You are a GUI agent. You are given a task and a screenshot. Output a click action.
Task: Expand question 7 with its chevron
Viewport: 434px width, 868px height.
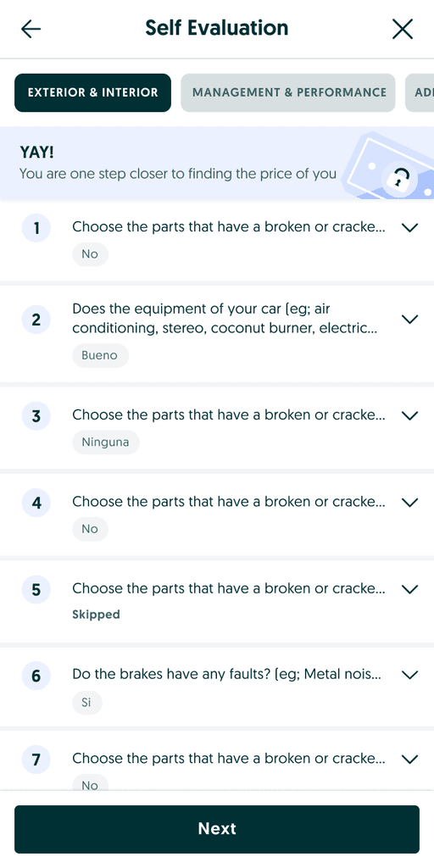[x=409, y=759]
